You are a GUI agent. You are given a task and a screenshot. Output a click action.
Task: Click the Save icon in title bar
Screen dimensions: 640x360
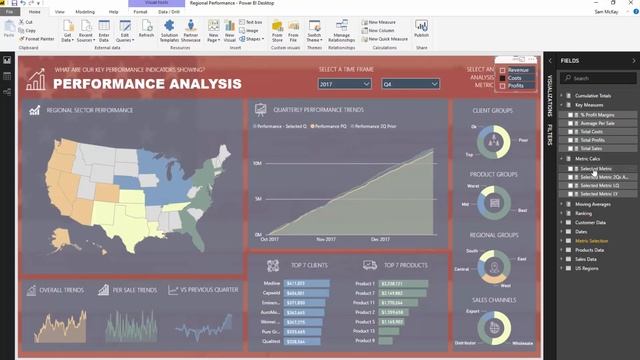pyautogui.click(x=14, y=3)
